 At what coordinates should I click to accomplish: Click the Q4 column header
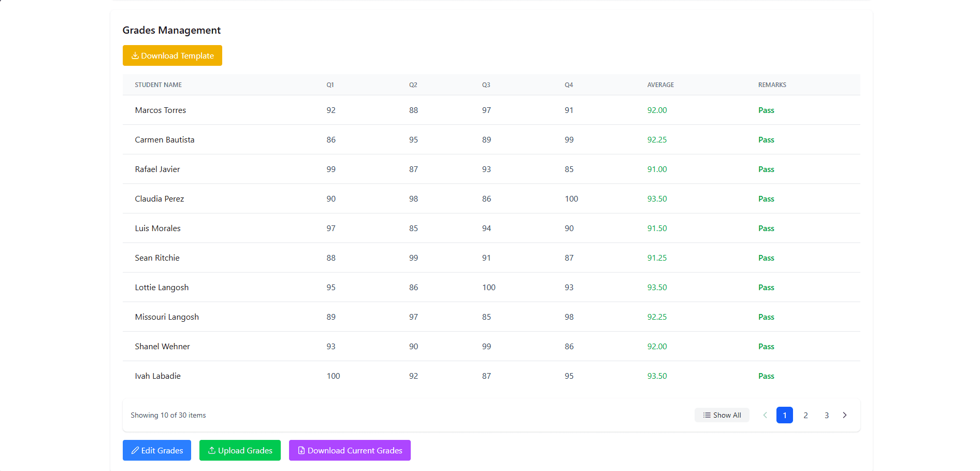[569, 85]
